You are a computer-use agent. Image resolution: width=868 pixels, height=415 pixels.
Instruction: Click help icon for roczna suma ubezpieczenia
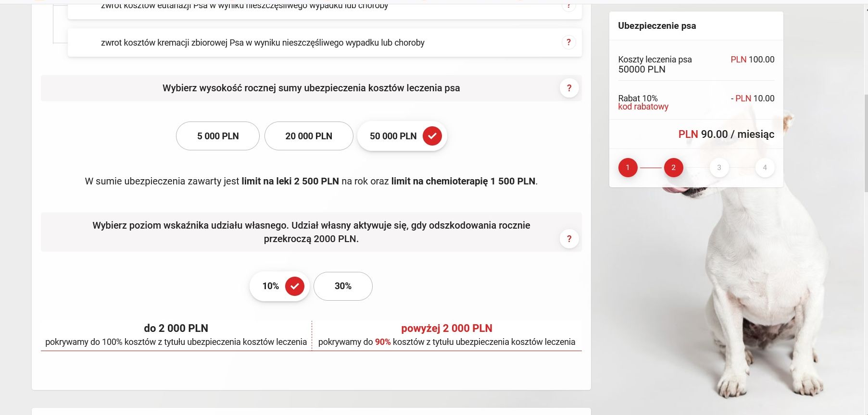[x=569, y=88]
